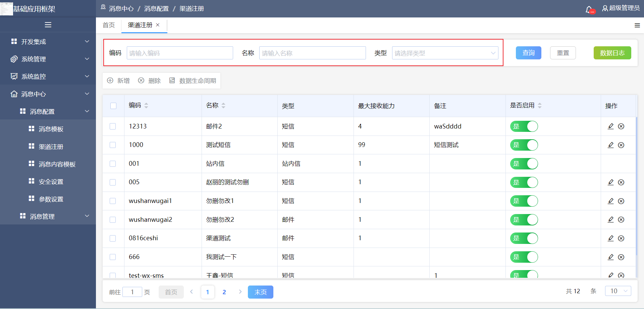Switch to the 首页 tab
Viewport: 644px width, 309px height.
109,25
